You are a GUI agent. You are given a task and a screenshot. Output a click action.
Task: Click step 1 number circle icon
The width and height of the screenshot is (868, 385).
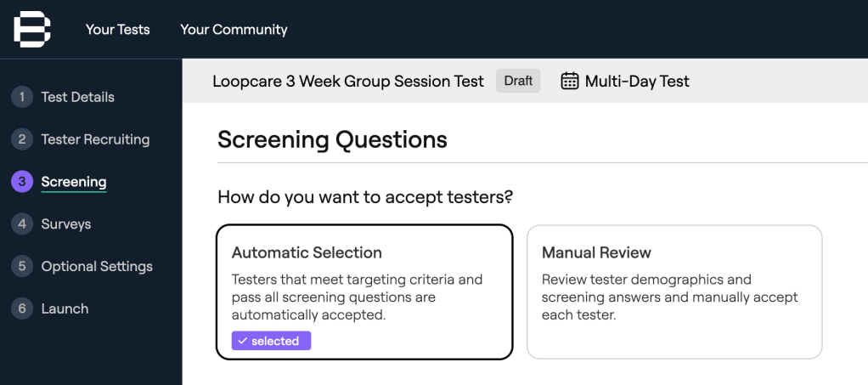point(22,97)
